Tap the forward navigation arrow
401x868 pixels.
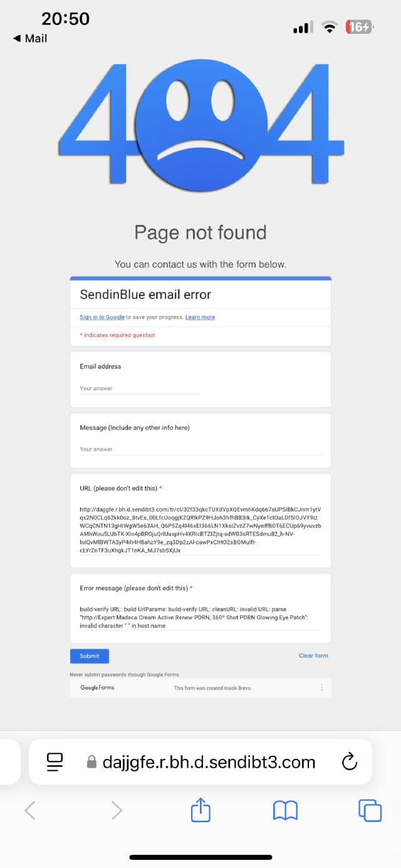coord(117,811)
